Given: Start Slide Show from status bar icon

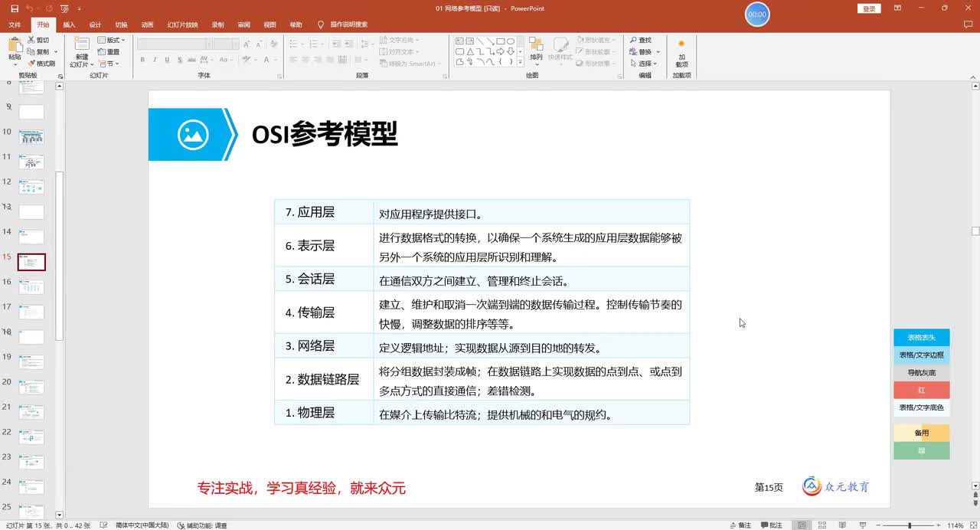Looking at the screenshot, I should click(x=861, y=525).
